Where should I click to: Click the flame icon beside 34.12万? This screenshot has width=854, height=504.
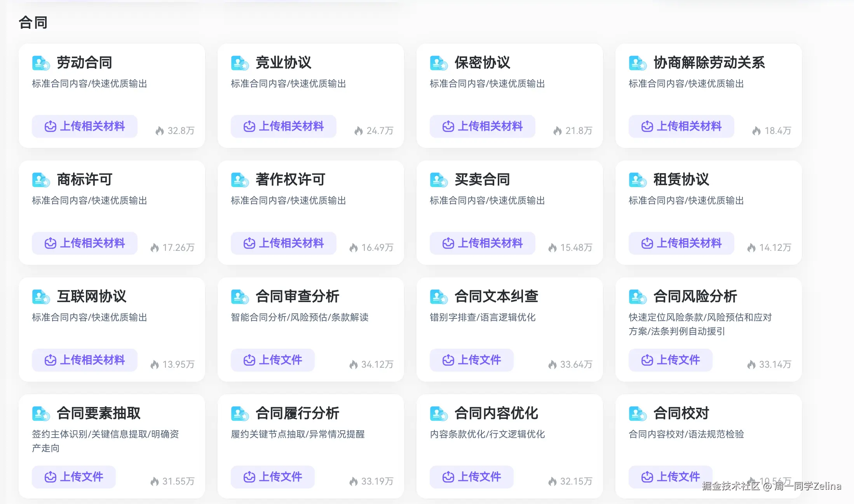tap(353, 364)
